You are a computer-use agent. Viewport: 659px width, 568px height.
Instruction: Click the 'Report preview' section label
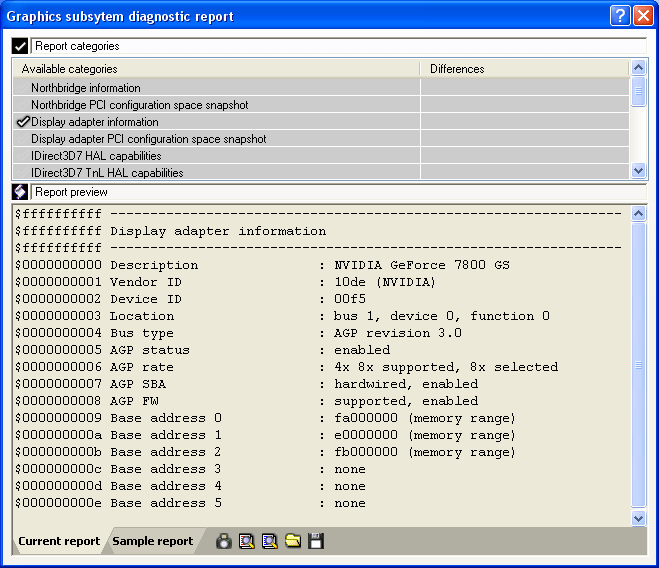[x=71, y=192]
